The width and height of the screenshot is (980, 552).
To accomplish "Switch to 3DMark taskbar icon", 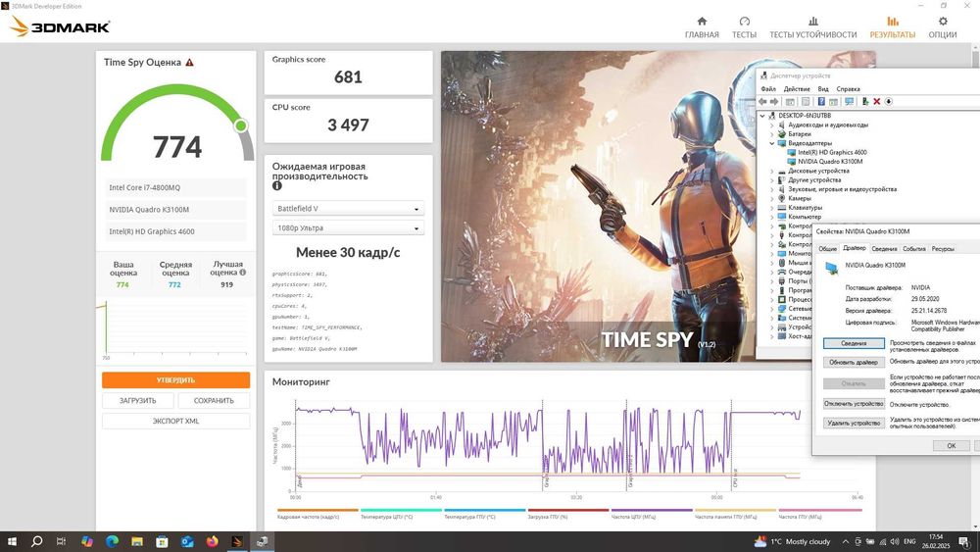I will [237, 541].
